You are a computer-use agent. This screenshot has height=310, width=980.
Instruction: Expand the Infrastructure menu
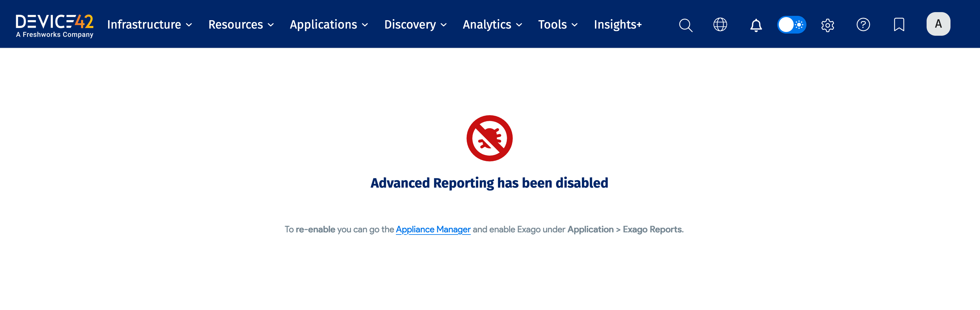(149, 25)
